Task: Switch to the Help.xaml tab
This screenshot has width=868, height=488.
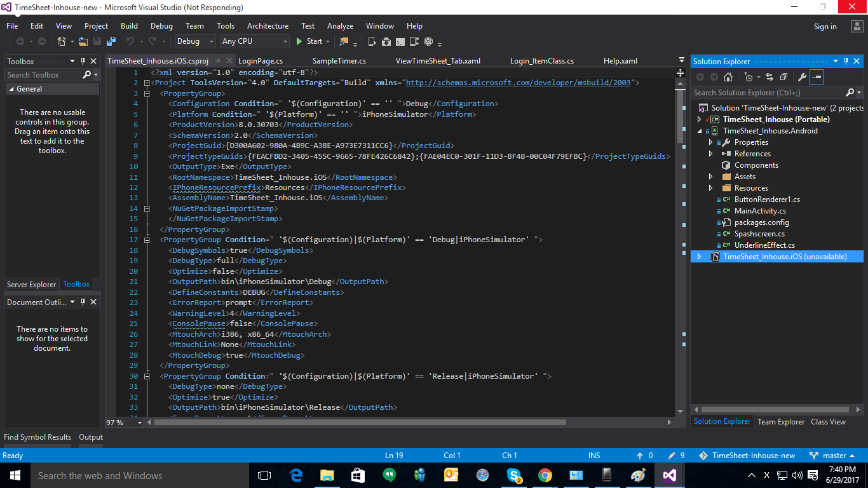Action: [x=620, y=61]
